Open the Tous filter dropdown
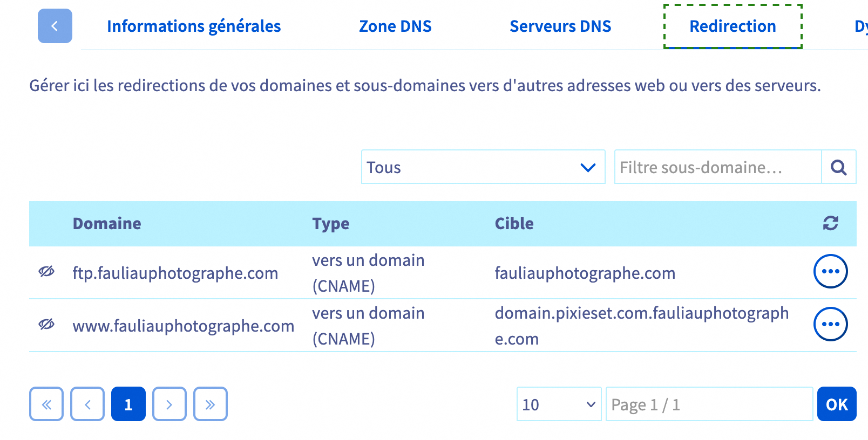The width and height of the screenshot is (868, 440). (x=483, y=167)
